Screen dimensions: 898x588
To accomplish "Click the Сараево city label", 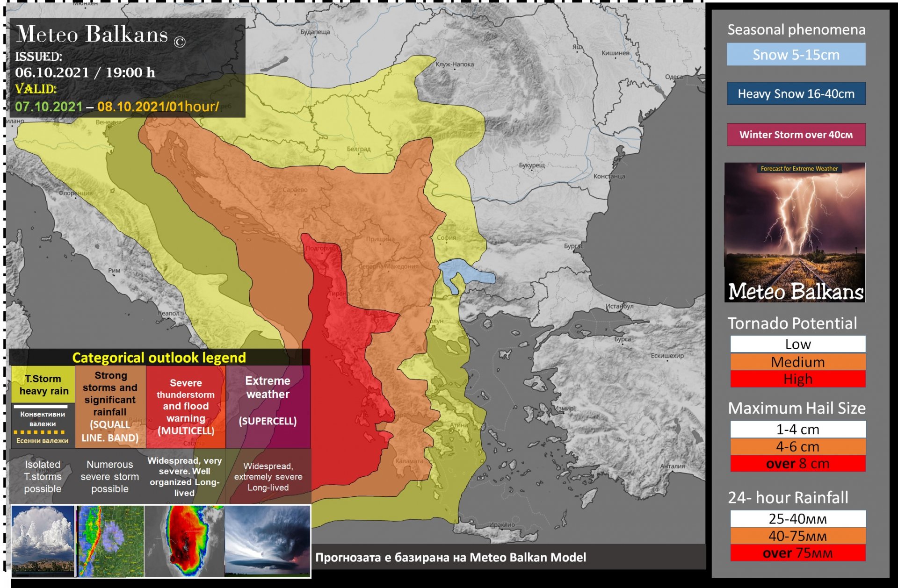I will coord(295,190).
